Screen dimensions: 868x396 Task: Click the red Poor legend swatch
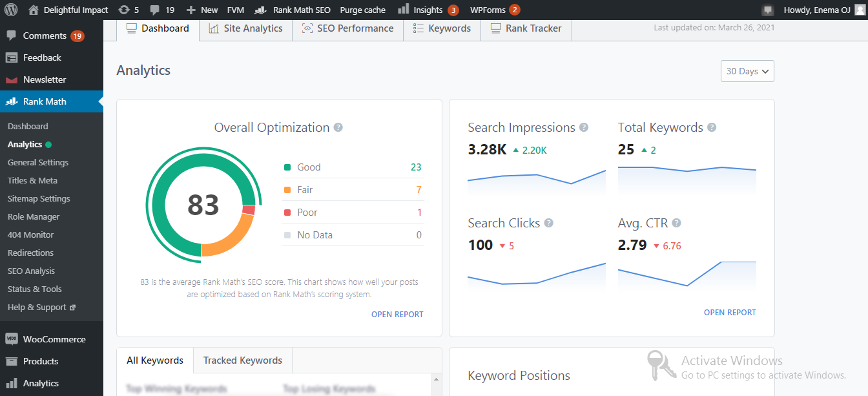(x=287, y=213)
